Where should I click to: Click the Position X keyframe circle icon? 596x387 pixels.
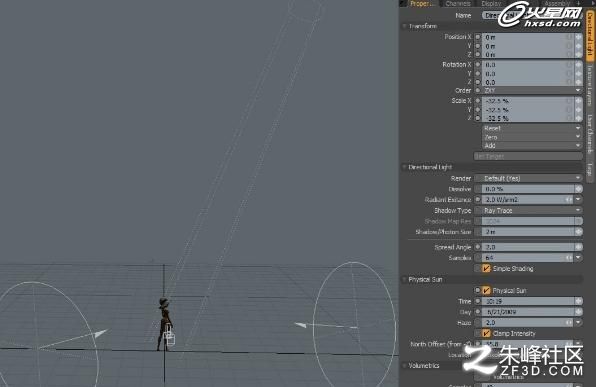478,37
